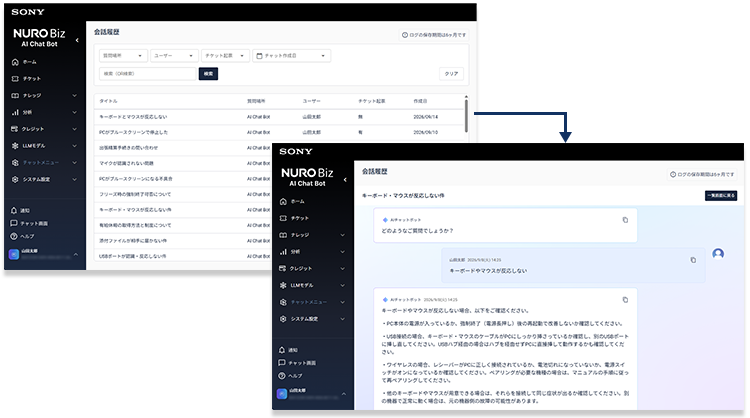Open the 質問場所 filter dropdown

[123, 56]
